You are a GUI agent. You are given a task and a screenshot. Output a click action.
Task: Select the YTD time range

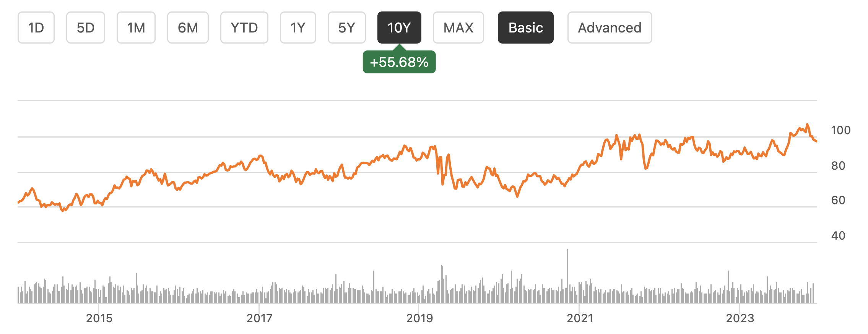244,27
